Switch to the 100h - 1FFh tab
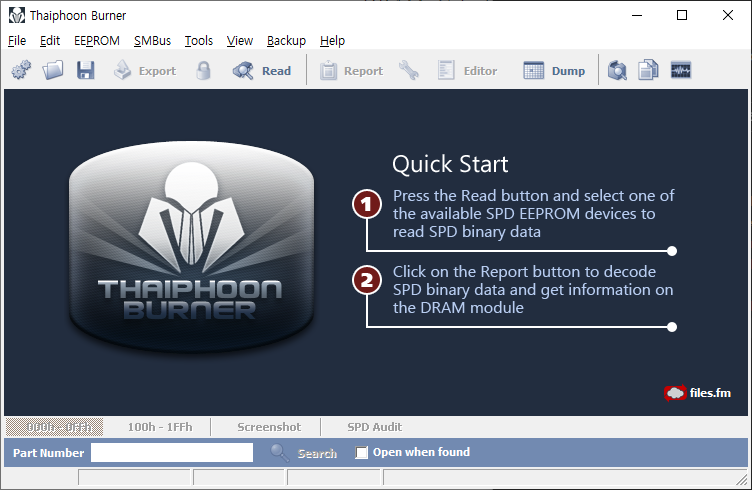Image resolution: width=752 pixels, height=490 pixels. pos(160,427)
